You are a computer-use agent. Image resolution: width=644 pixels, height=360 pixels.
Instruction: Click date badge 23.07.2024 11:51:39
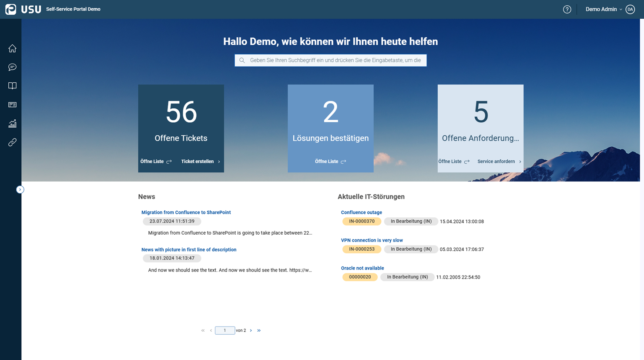click(x=172, y=221)
